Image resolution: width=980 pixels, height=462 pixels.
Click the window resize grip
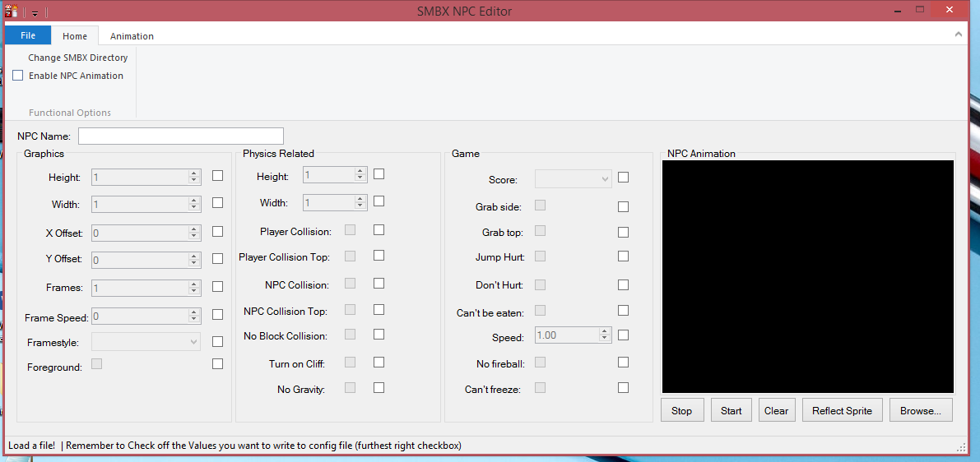(x=961, y=447)
